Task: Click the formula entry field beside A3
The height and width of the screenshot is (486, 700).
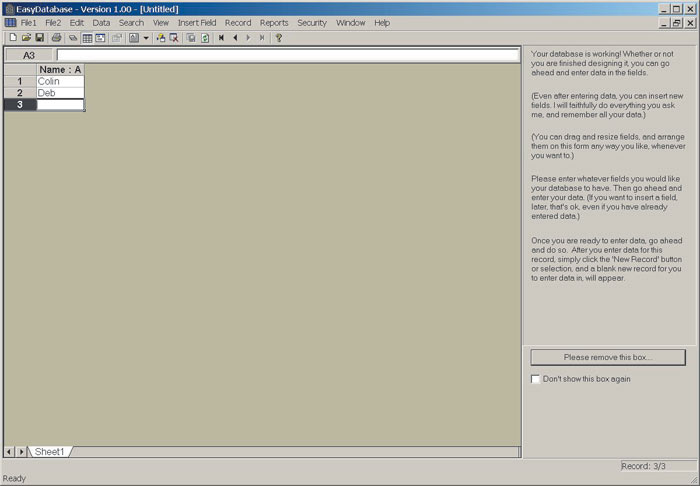Action: 288,55
